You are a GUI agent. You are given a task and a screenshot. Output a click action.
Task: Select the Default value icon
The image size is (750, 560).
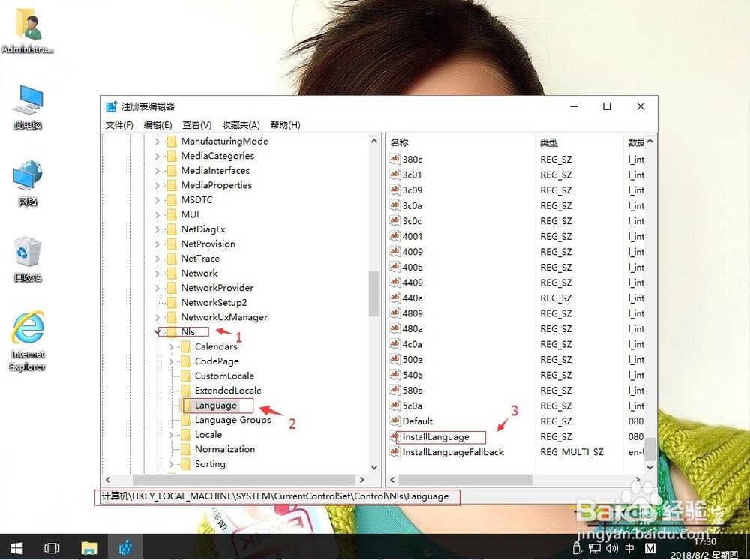(394, 421)
